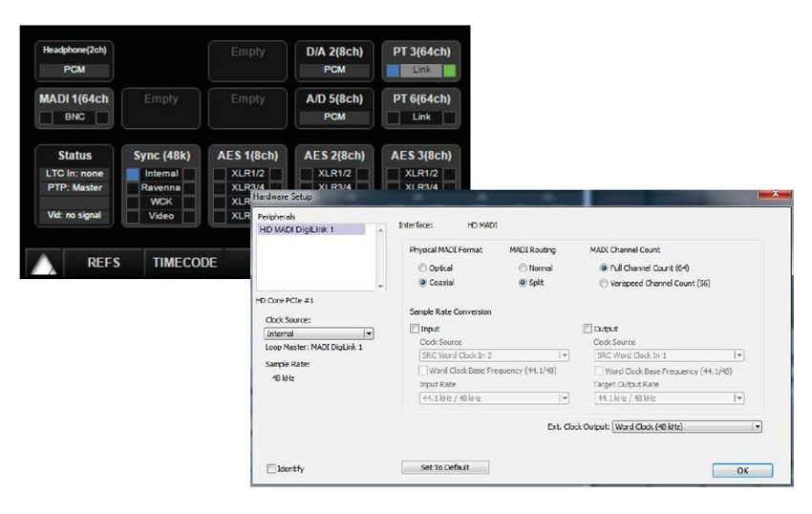Click OK in Hardware Setup
The height and width of the screenshot is (514, 812).
pos(742,470)
